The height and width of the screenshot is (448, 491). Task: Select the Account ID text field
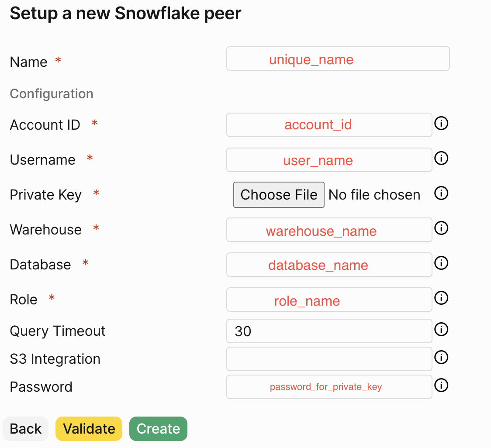[x=329, y=125]
